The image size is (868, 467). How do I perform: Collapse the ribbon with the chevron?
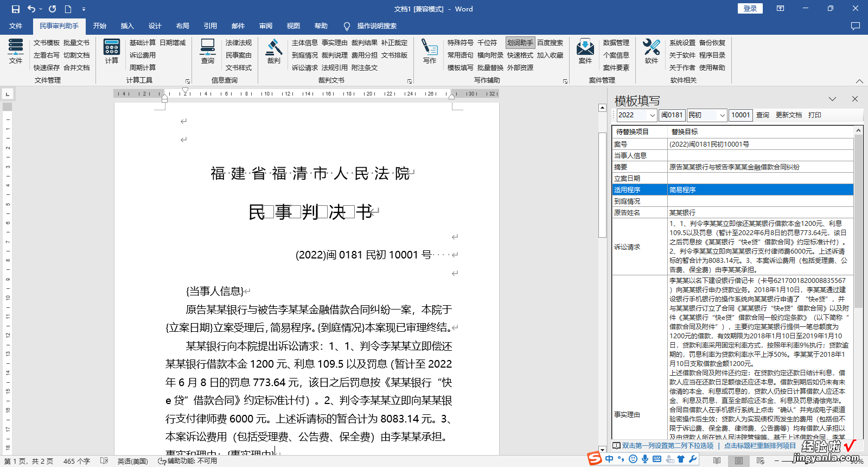pyautogui.click(x=859, y=81)
